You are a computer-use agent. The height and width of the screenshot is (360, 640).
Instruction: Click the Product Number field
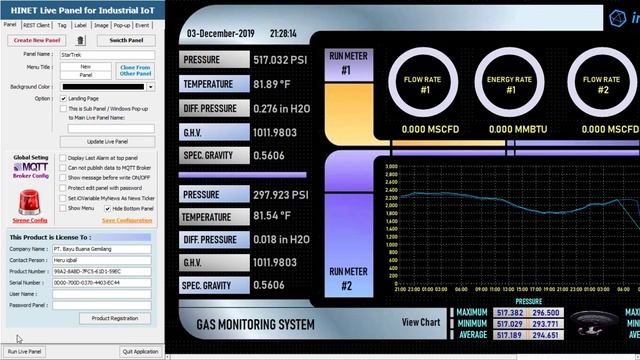(x=102, y=271)
